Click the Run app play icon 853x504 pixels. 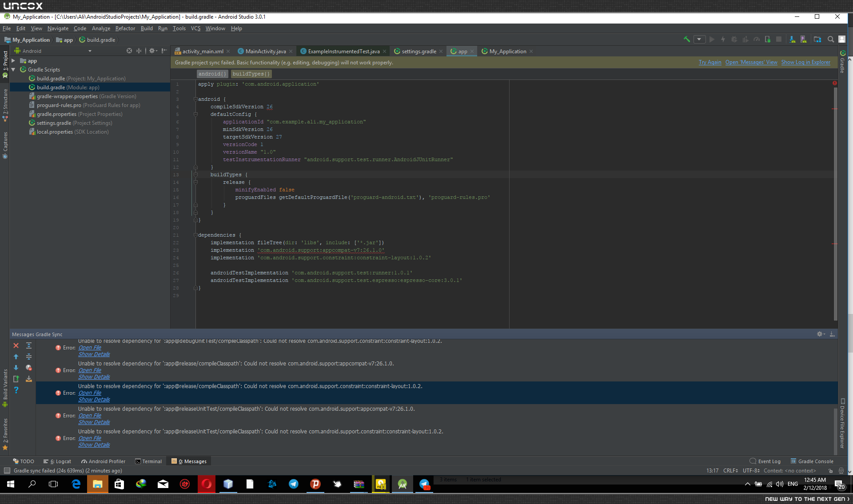tap(712, 40)
